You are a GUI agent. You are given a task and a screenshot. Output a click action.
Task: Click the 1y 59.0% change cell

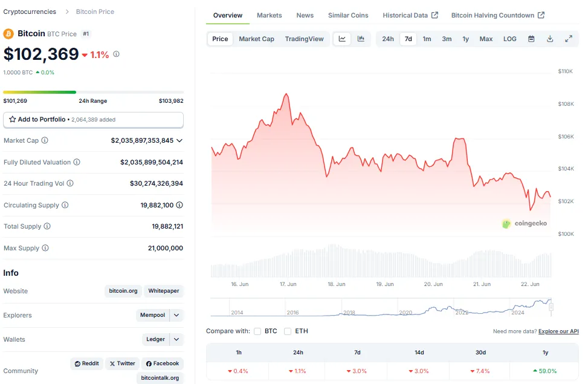(544, 371)
